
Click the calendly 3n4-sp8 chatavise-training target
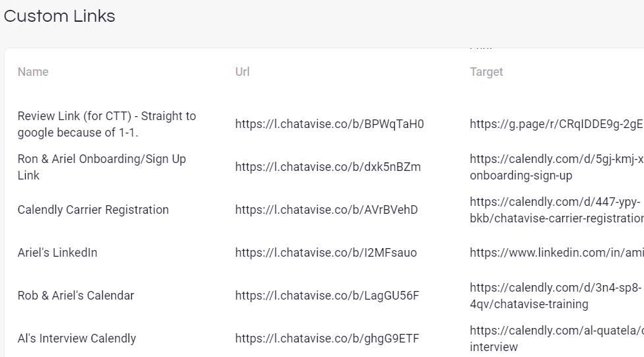(x=556, y=296)
